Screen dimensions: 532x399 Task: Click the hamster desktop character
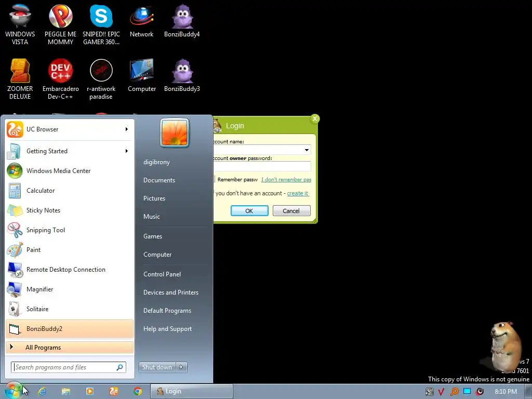[x=505, y=346]
